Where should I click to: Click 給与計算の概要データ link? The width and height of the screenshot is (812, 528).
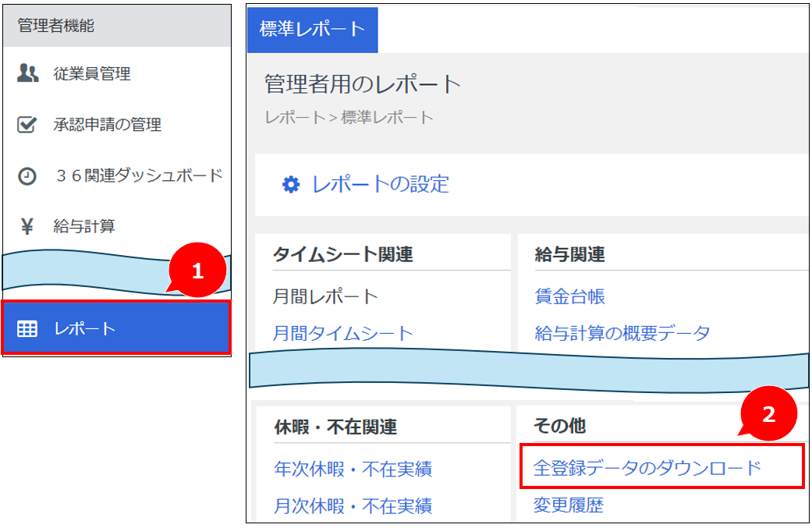click(x=622, y=334)
